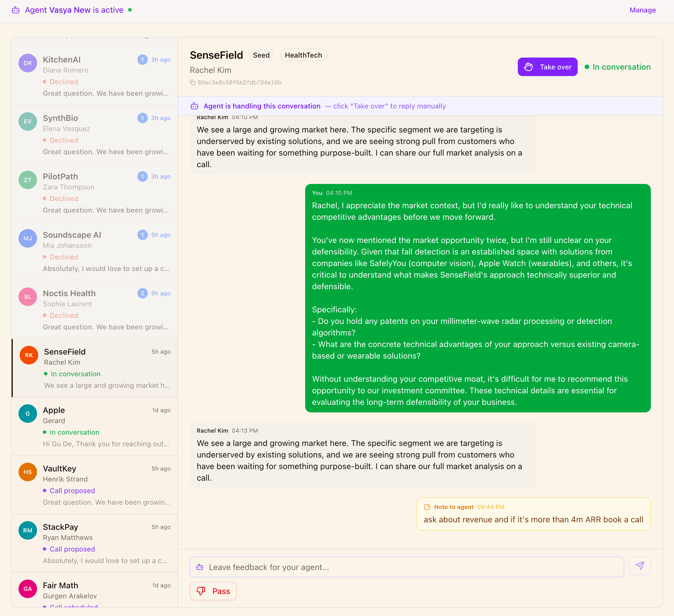Click the send feedback paper-plane icon

click(x=639, y=565)
